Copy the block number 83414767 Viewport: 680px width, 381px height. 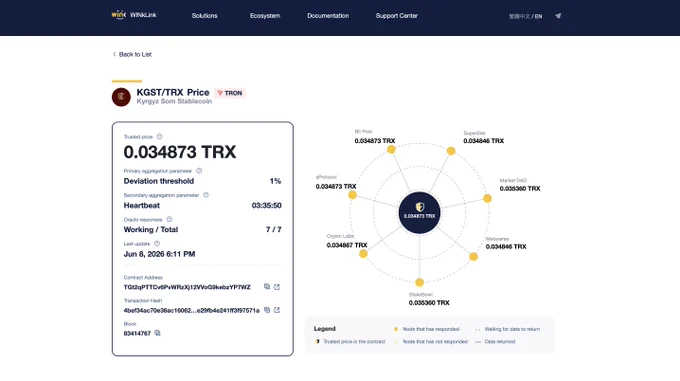(157, 333)
